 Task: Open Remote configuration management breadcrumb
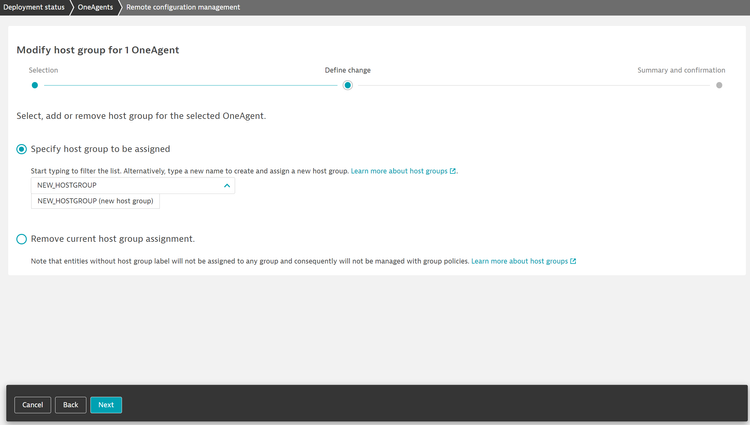click(183, 7)
